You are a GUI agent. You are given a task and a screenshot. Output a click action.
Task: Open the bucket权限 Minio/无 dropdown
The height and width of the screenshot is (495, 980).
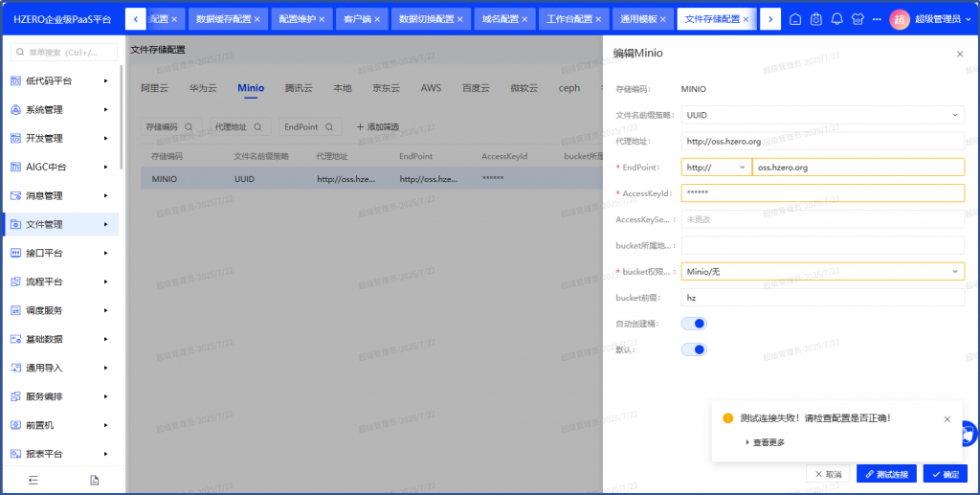822,272
